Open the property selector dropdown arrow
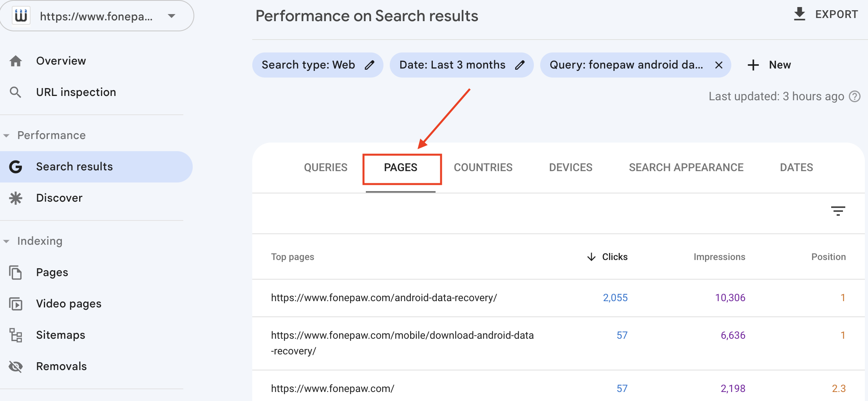 click(x=171, y=16)
